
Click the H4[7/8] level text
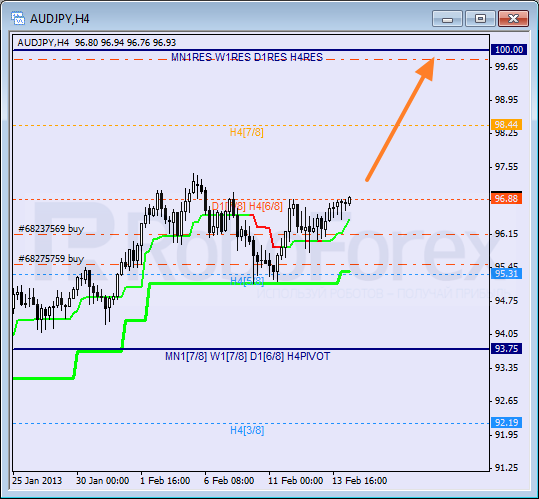[x=247, y=132]
